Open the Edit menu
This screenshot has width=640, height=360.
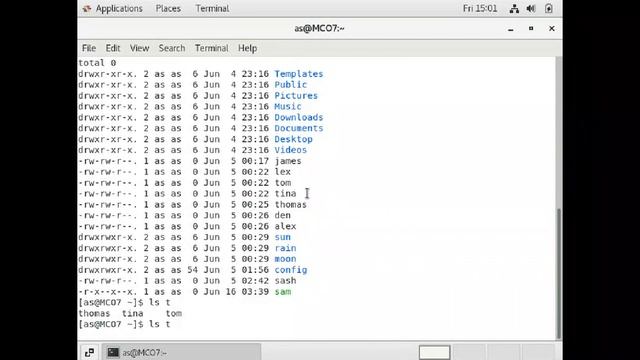113,48
